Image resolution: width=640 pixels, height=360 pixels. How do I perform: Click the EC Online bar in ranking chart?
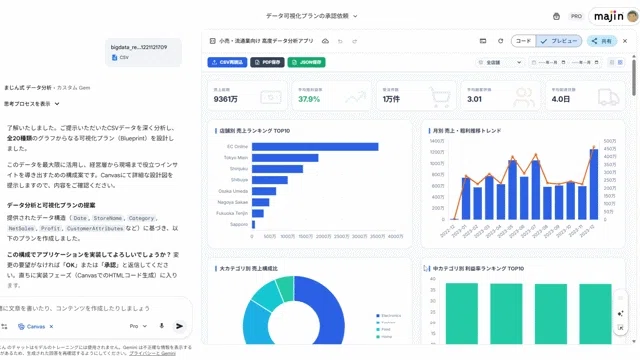pyautogui.click(x=315, y=147)
